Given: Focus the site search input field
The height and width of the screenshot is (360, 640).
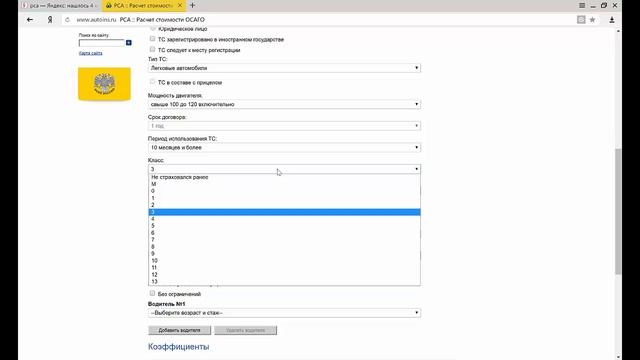Looking at the screenshot, I should click(x=102, y=42).
